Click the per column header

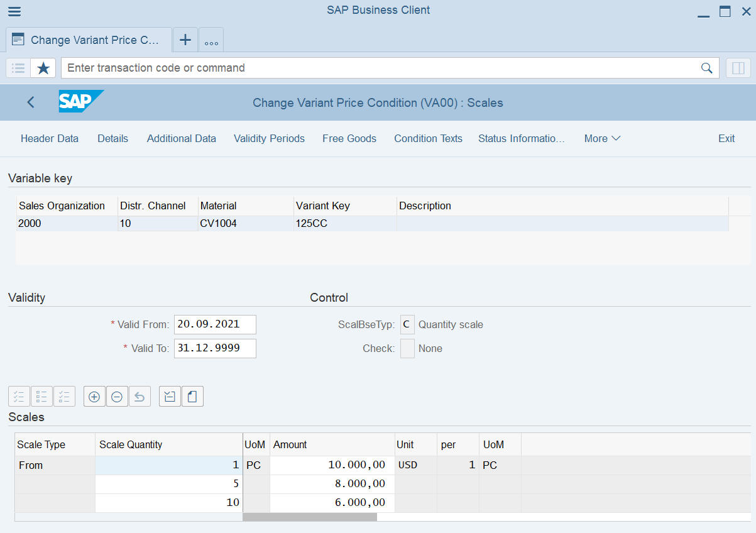point(458,444)
